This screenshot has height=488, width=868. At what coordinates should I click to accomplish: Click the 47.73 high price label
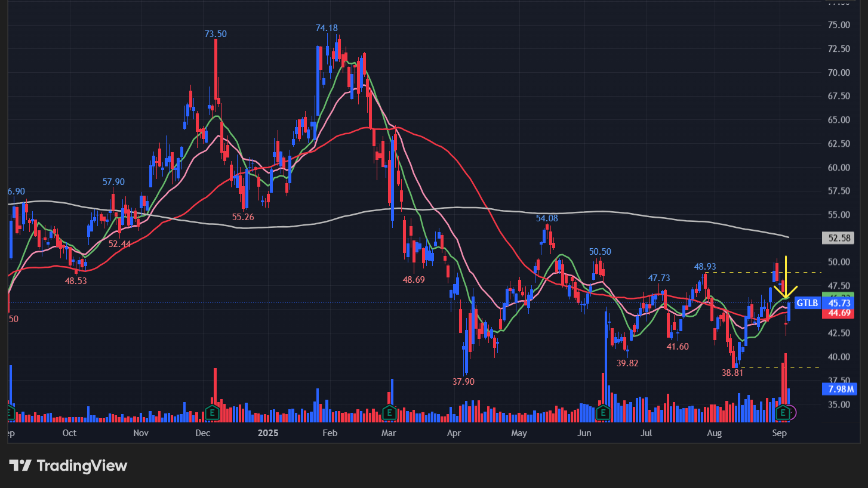pos(659,278)
